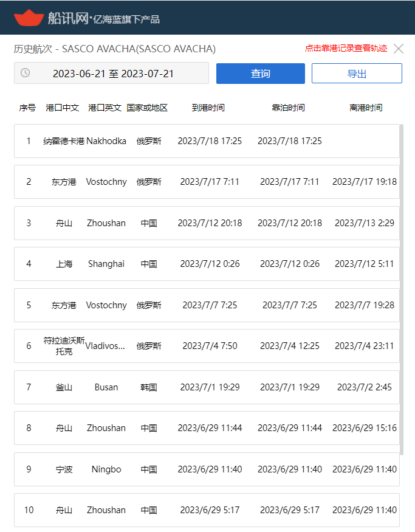Select the Ningbo port record
Image resolution: width=415 pixels, height=532 pixels.
coord(207,469)
